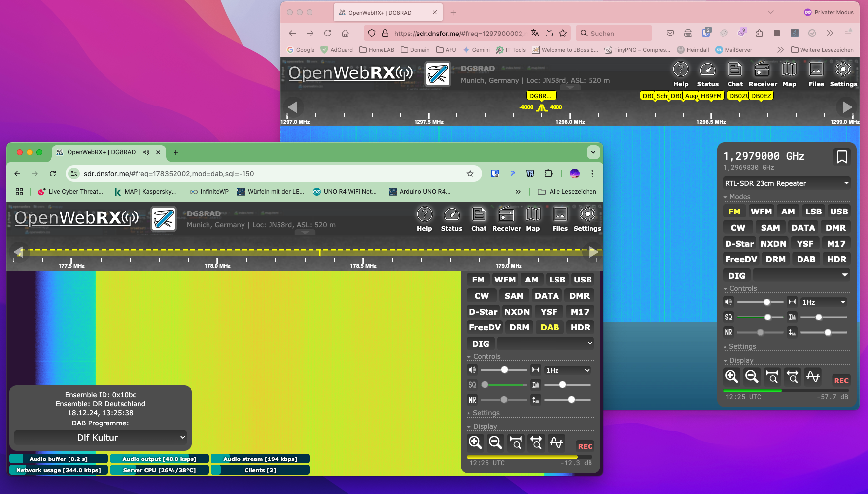Image resolution: width=868 pixels, height=494 pixels.
Task: Open Settings in the Firefox OpenWebRX window
Action: (x=843, y=75)
